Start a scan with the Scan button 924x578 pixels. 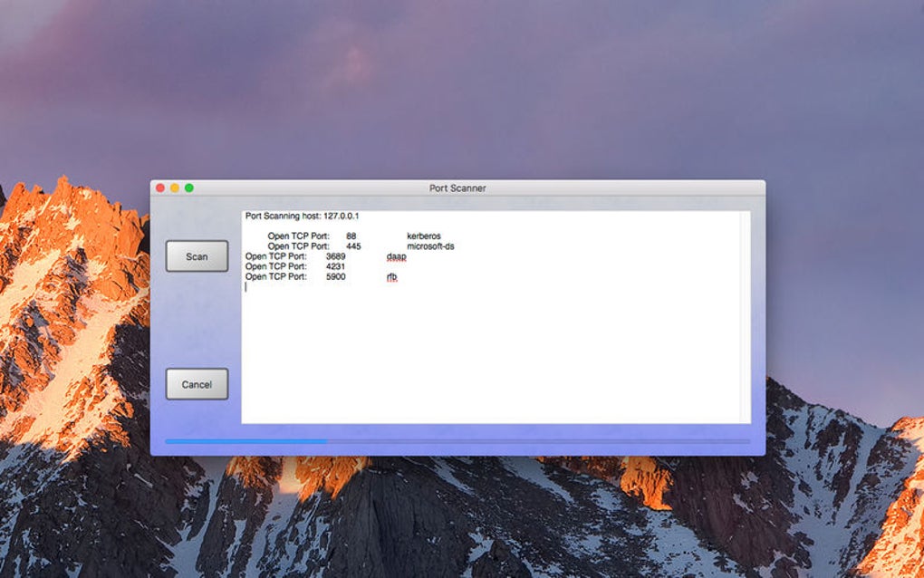click(x=197, y=256)
